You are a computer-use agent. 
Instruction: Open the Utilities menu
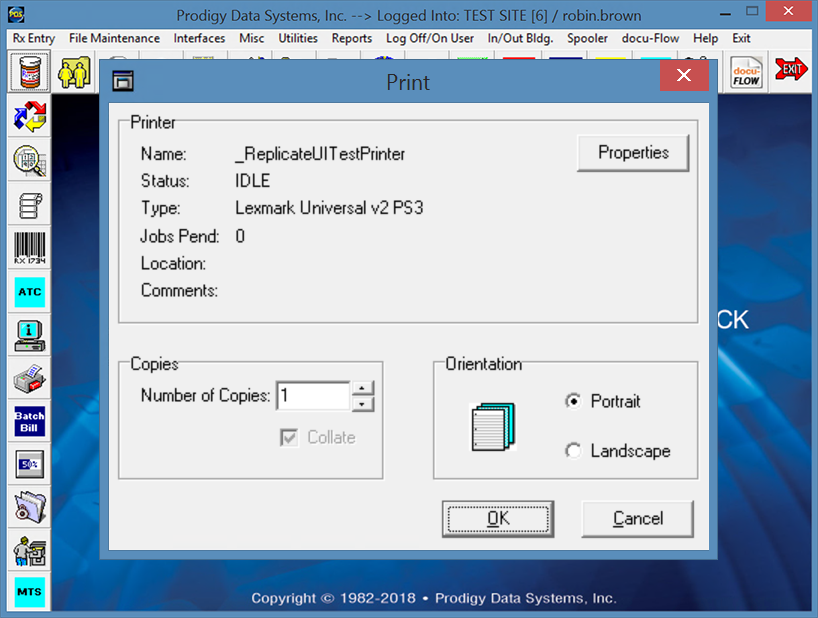pos(298,38)
